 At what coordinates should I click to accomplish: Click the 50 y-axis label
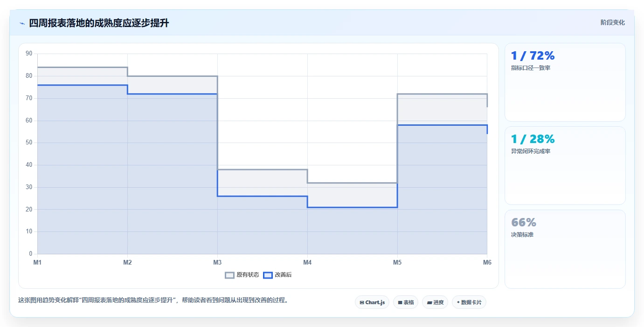(29, 143)
